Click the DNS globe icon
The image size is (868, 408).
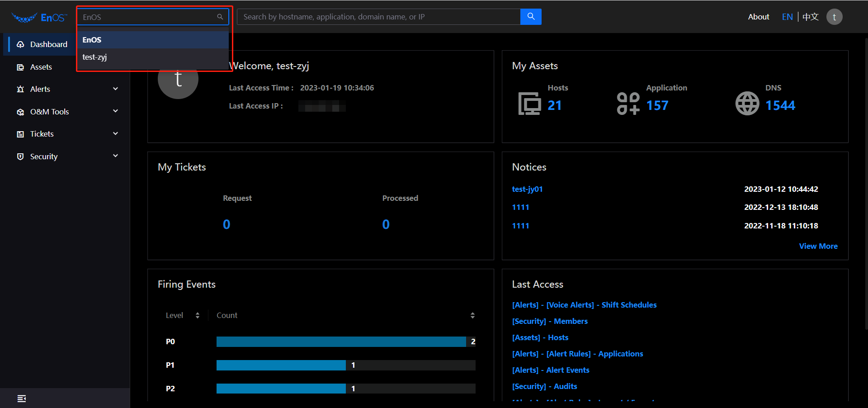coord(747,103)
